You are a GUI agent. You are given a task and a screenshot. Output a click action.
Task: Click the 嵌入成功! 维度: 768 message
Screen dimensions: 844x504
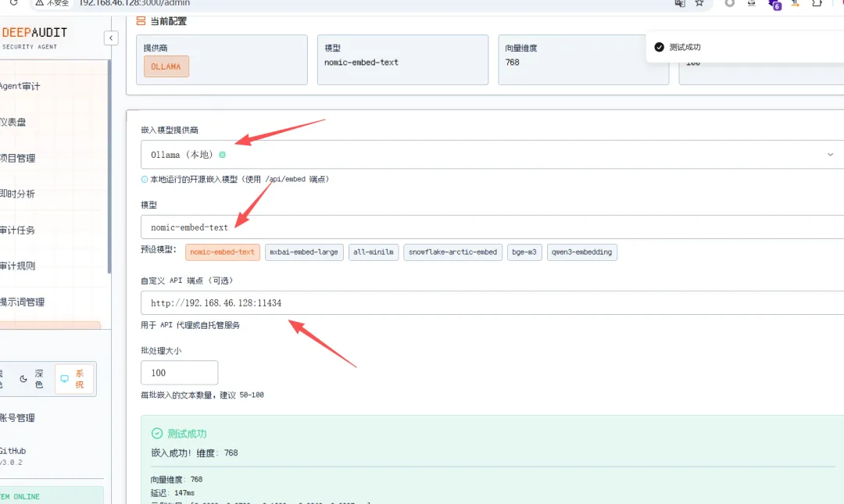pos(195,453)
